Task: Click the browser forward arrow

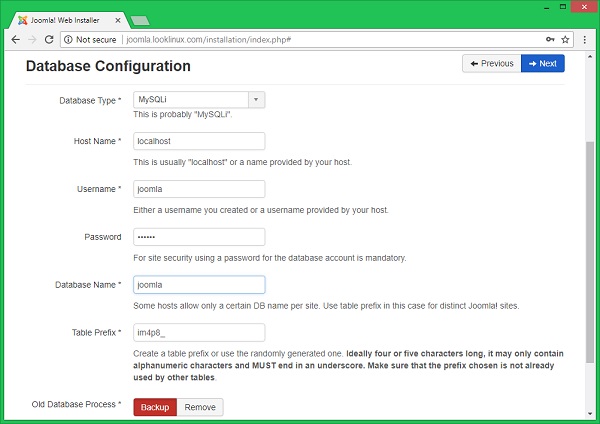Action: [x=32, y=39]
